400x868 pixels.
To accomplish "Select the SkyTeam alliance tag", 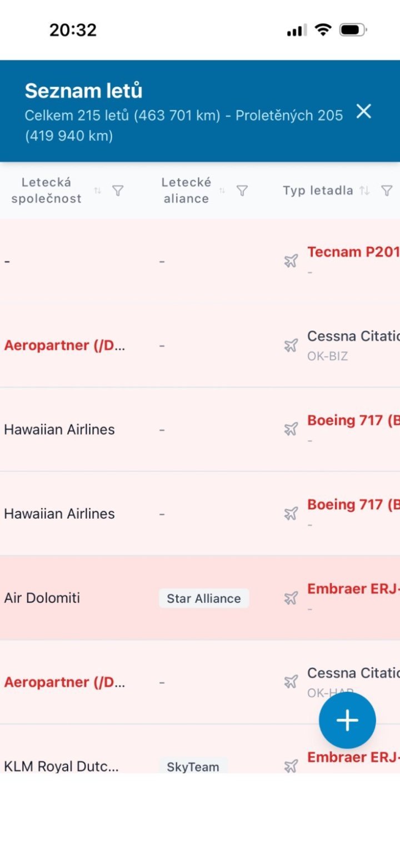I will coord(193,767).
